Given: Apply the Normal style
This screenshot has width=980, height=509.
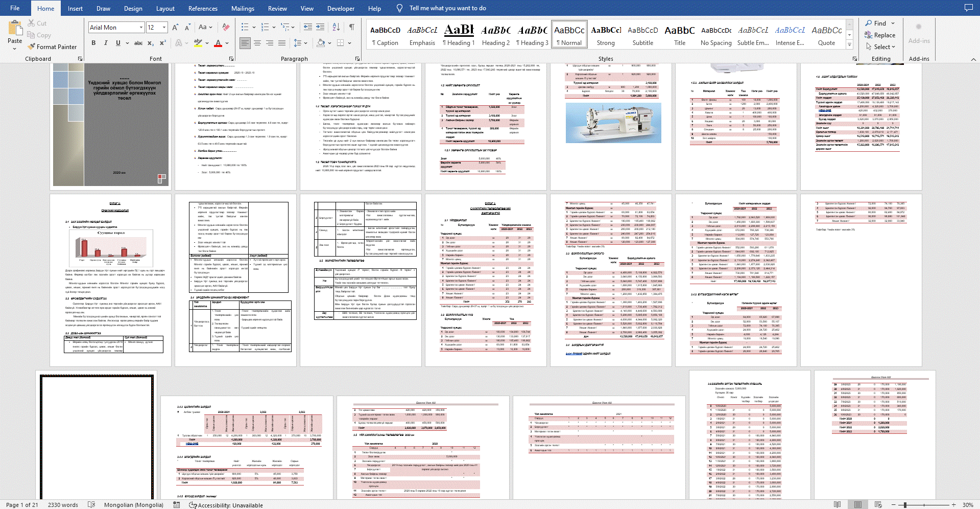Looking at the screenshot, I should point(569,35).
